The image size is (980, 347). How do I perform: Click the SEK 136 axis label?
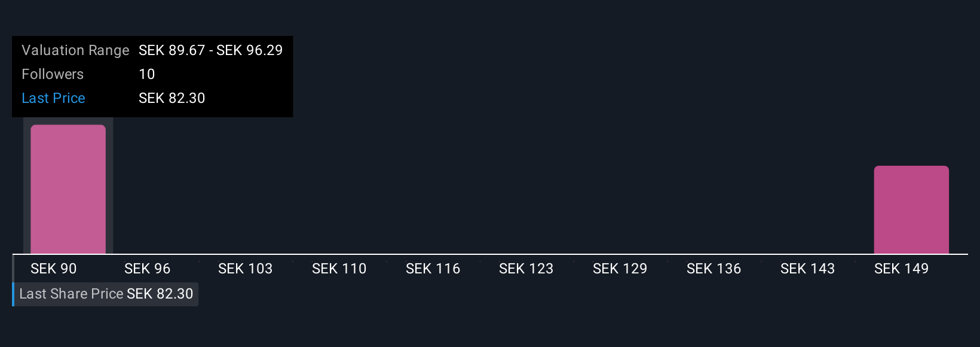pos(714,269)
